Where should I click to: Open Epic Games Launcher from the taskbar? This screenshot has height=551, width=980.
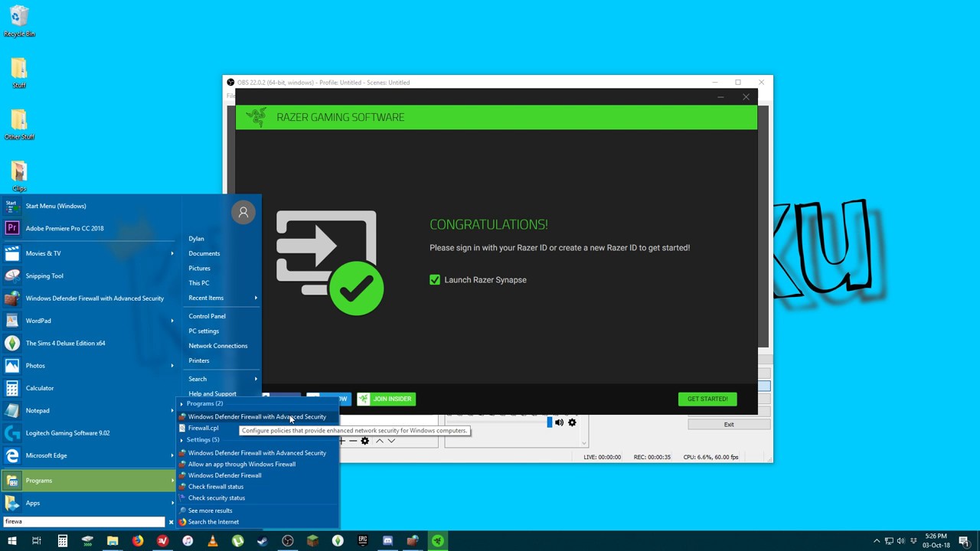pos(362,541)
